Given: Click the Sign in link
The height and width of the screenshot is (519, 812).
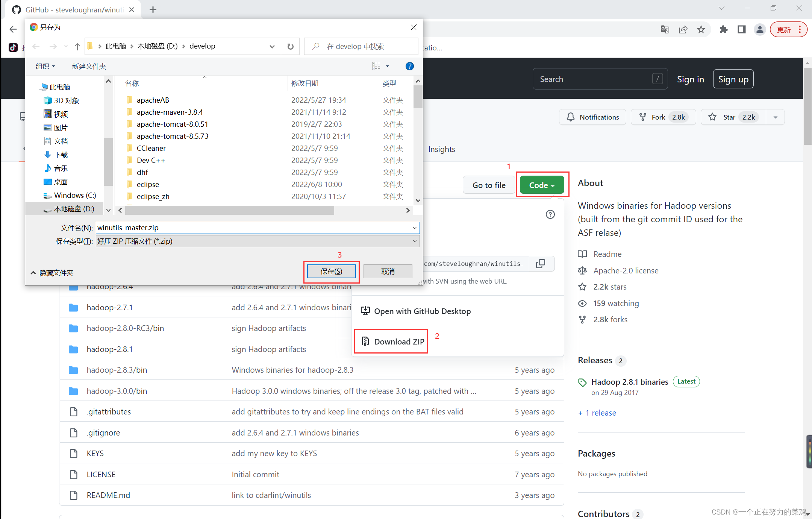Looking at the screenshot, I should [690, 79].
